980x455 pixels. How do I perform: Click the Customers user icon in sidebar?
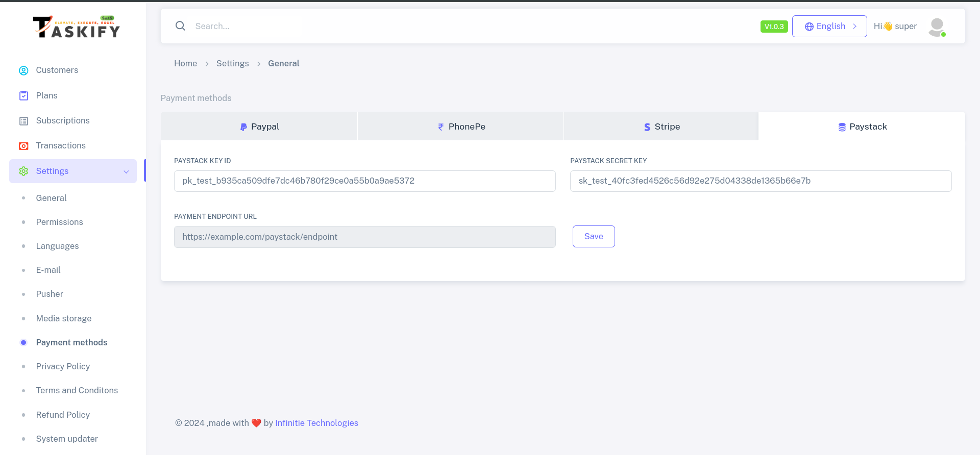click(23, 70)
